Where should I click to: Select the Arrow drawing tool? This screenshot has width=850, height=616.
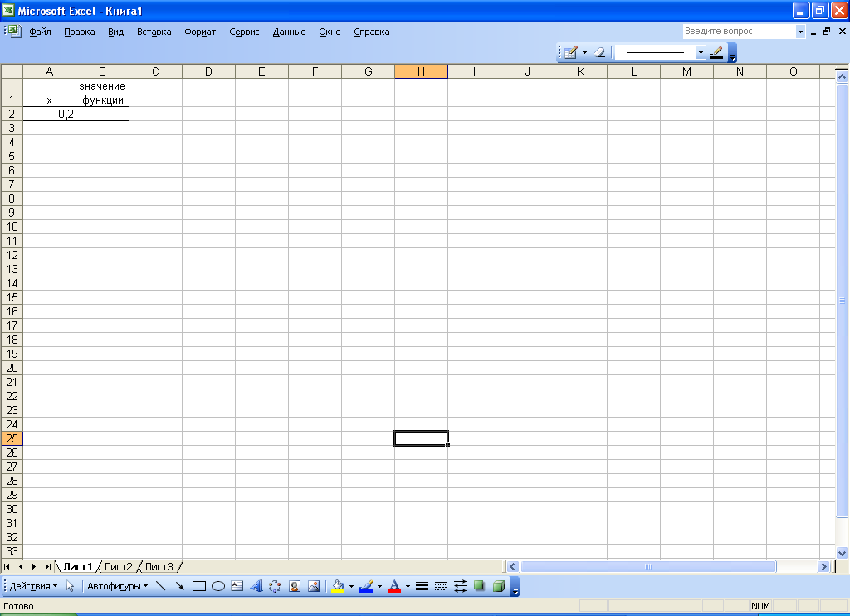179,586
